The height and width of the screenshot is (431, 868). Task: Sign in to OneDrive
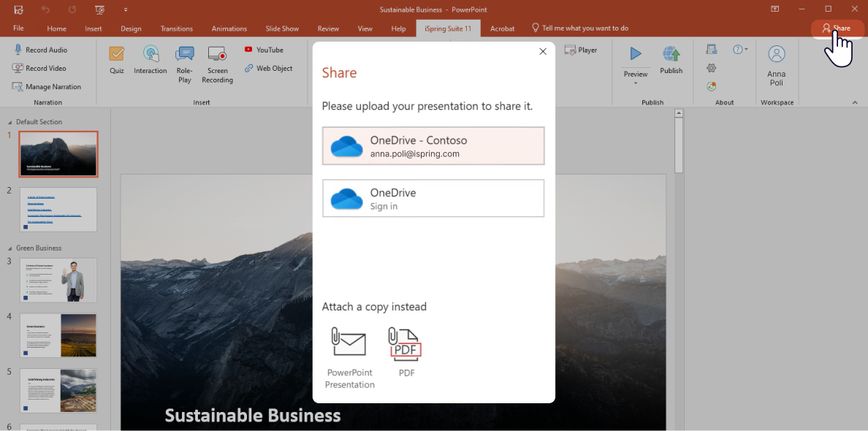pos(433,198)
